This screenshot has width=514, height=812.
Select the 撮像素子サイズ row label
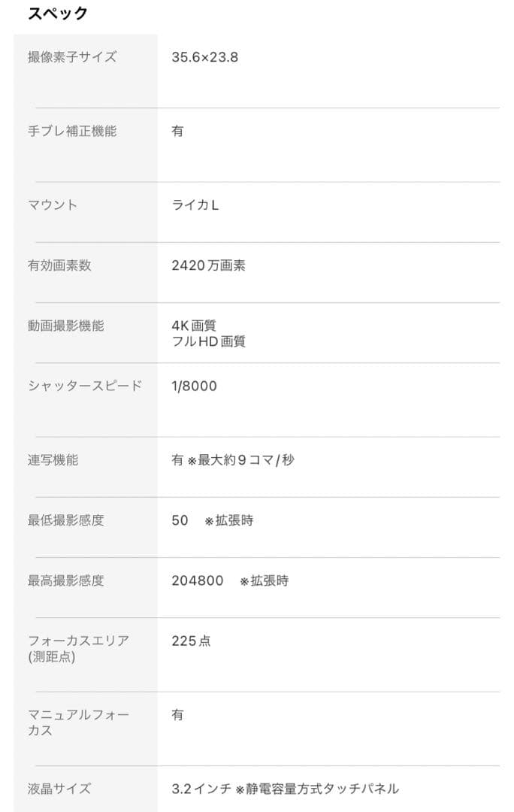tap(72, 57)
